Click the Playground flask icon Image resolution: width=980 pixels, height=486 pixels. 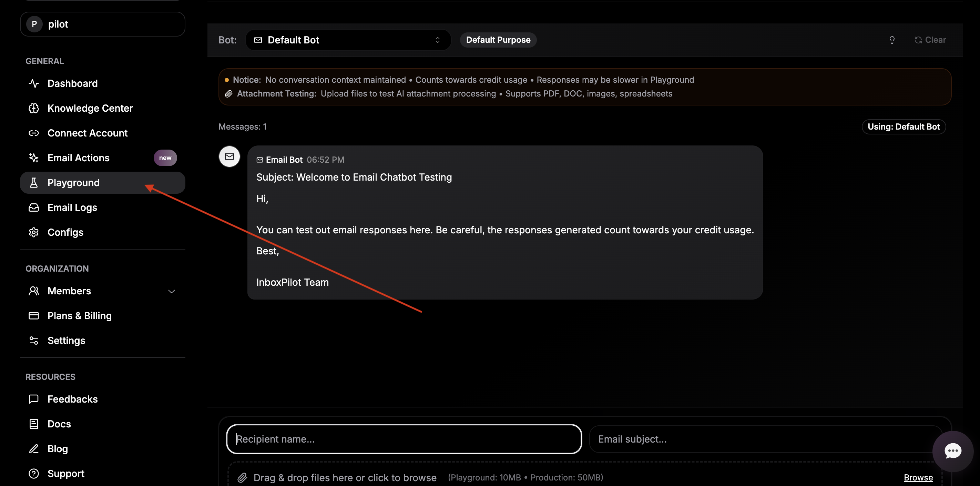34,183
